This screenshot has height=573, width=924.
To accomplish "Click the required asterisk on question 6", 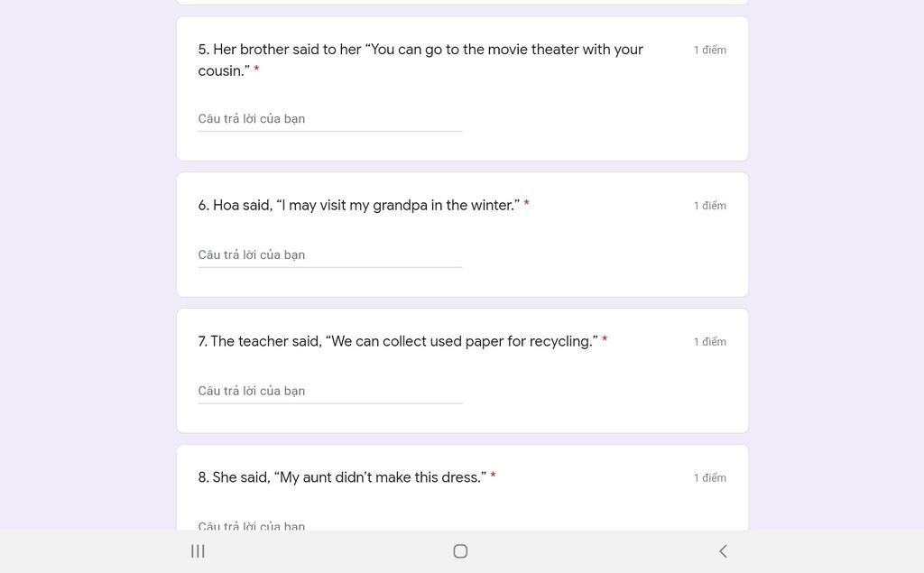I will click(x=526, y=205).
